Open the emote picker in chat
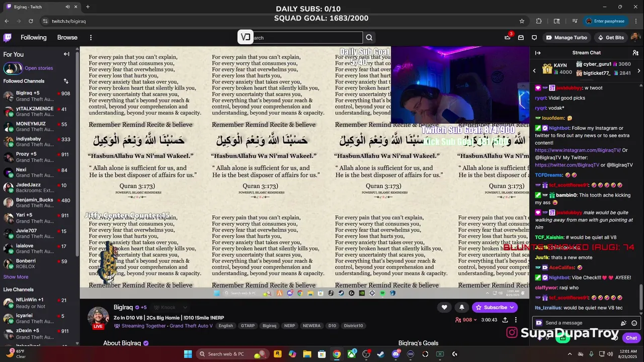Image resolution: width=644 pixels, height=362 pixels. point(634,323)
